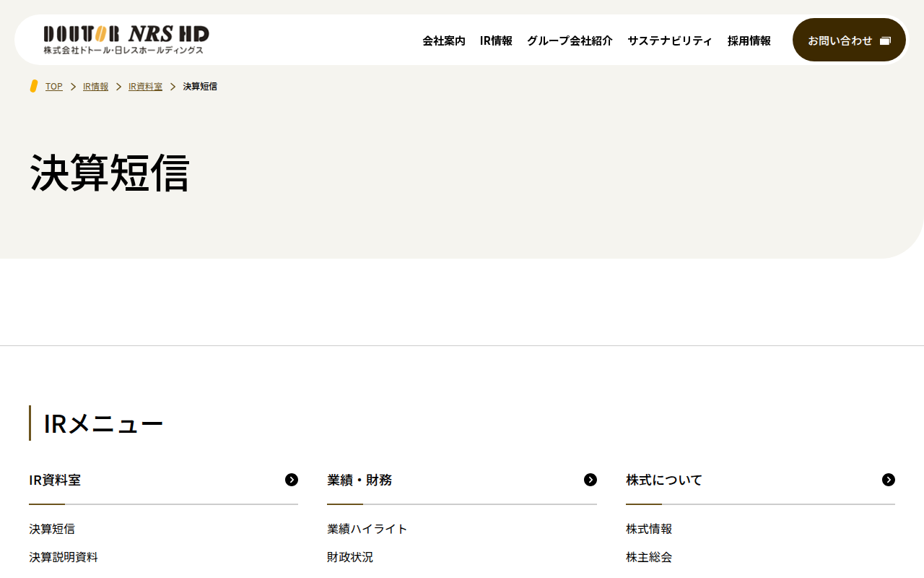This screenshot has width=924, height=578.
Task: Click the Doutor NRS HD logo
Action: pyautogui.click(x=126, y=40)
